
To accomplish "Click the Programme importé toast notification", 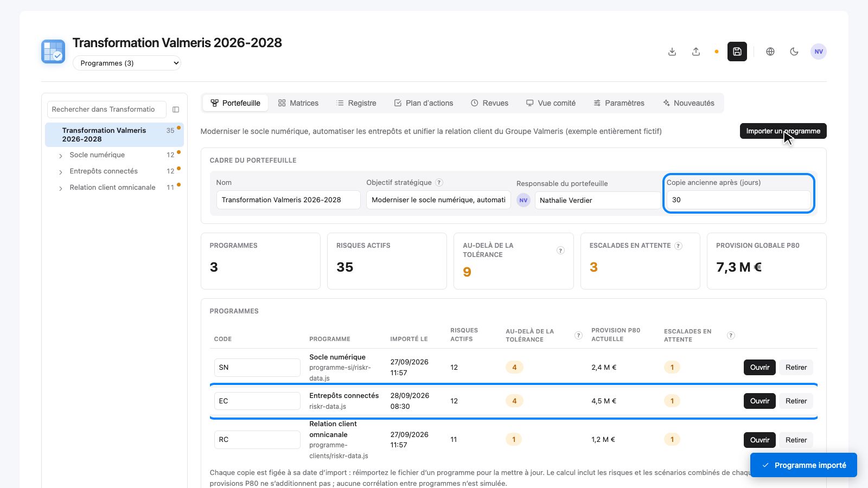I will (803, 465).
